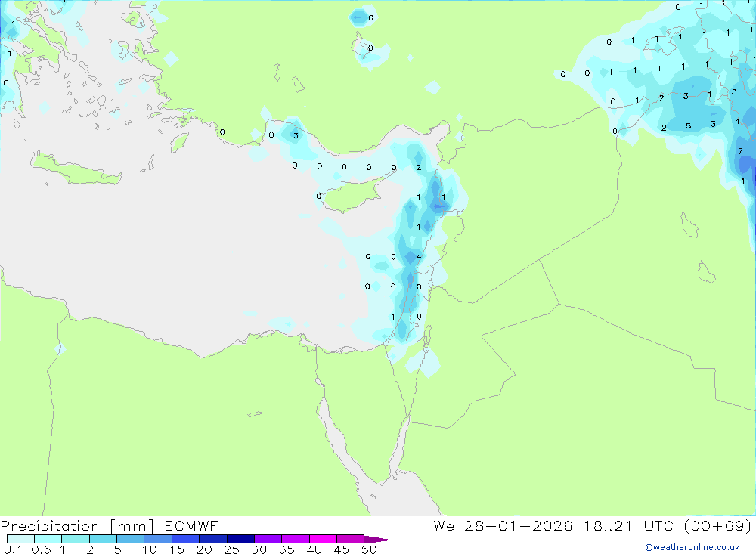Click the legend swatch between 5 and 10

[x=130, y=539]
